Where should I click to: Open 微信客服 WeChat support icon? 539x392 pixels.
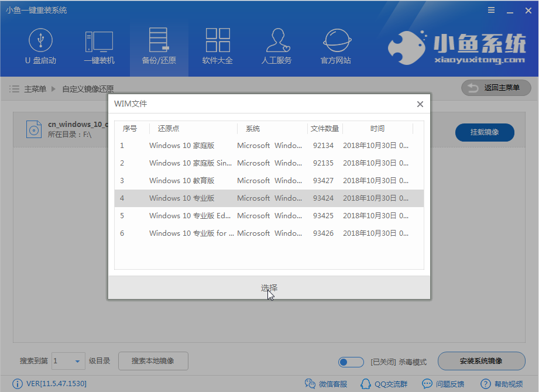click(x=310, y=384)
